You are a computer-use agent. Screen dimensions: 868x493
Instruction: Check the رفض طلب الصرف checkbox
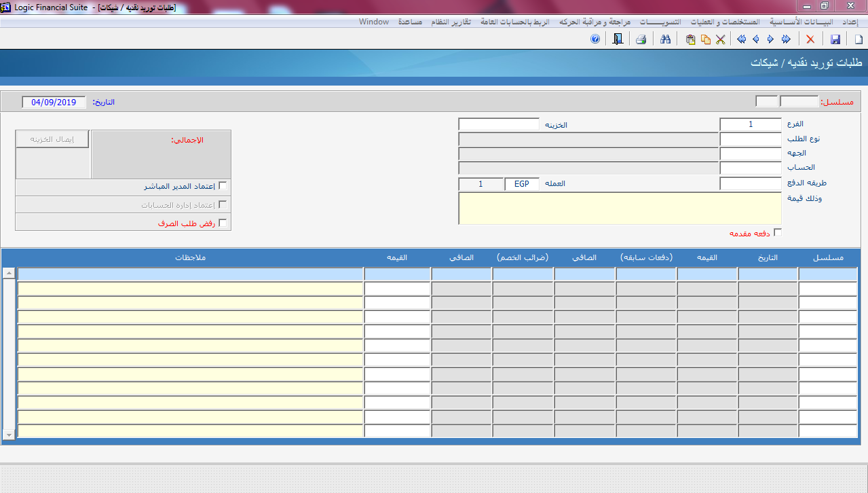click(223, 223)
